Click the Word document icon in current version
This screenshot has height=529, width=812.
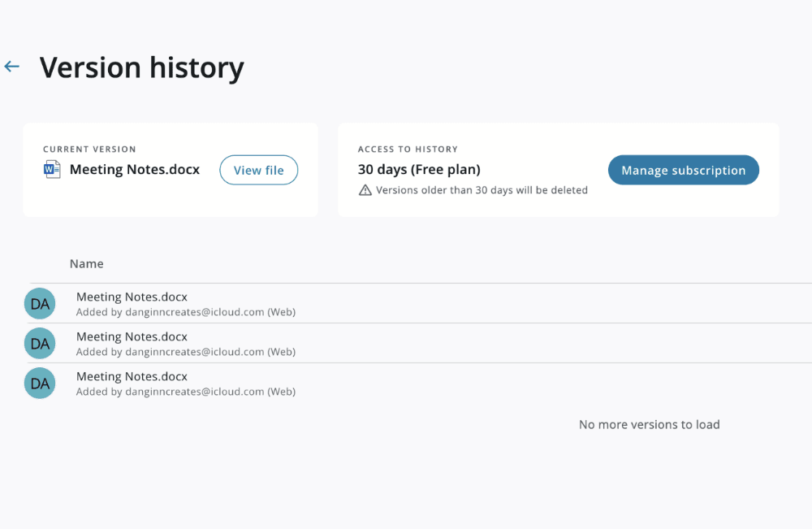52,170
